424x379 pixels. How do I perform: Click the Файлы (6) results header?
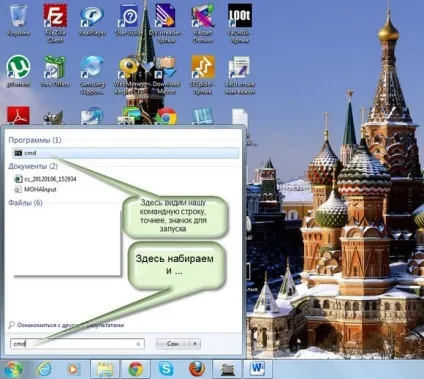pos(25,203)
